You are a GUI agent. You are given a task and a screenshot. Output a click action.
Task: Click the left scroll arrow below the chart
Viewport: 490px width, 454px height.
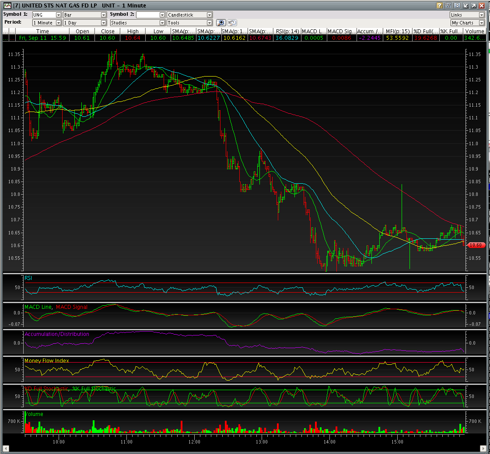click(5, 448)
